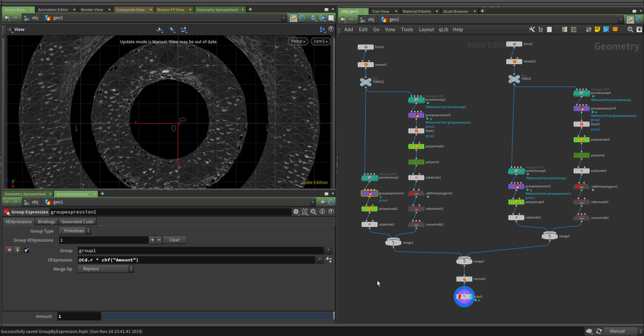644x336 pixels.
Task: Toggle the enable checkmark for group expression
Action: coord(26,250)
